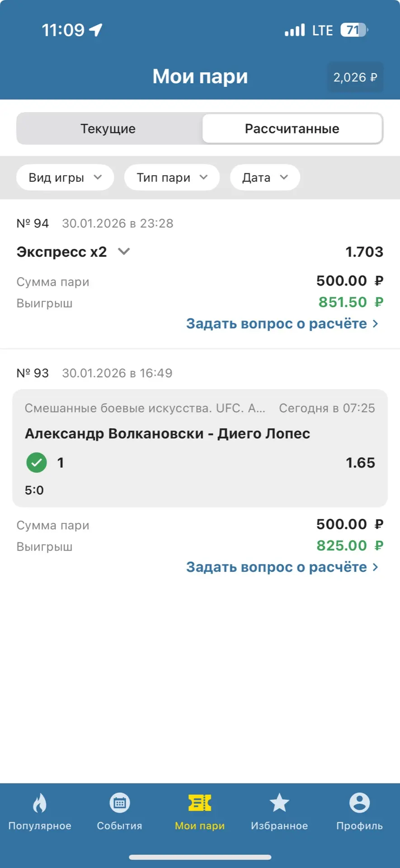Open the Избранное star icon
Viewport: 400px width, 868px height.
pyautogui.click(x=279, y=803)
